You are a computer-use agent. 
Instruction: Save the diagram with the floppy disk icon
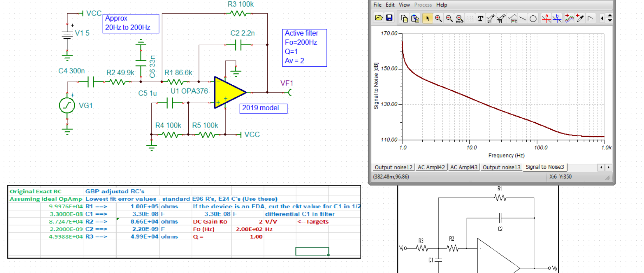point(389,18)
